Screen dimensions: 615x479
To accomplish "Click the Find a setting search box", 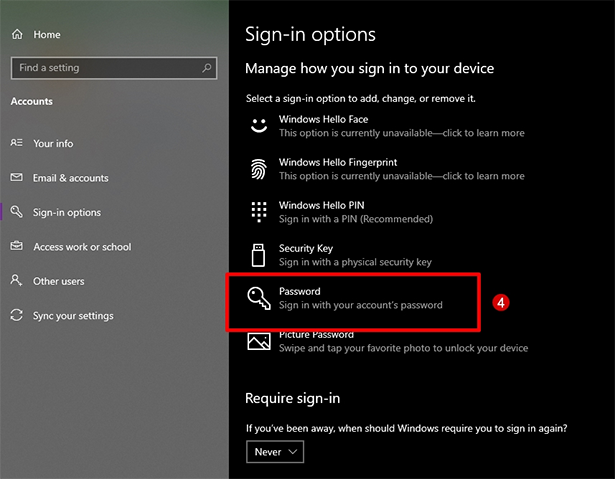I will coord(114,68).
